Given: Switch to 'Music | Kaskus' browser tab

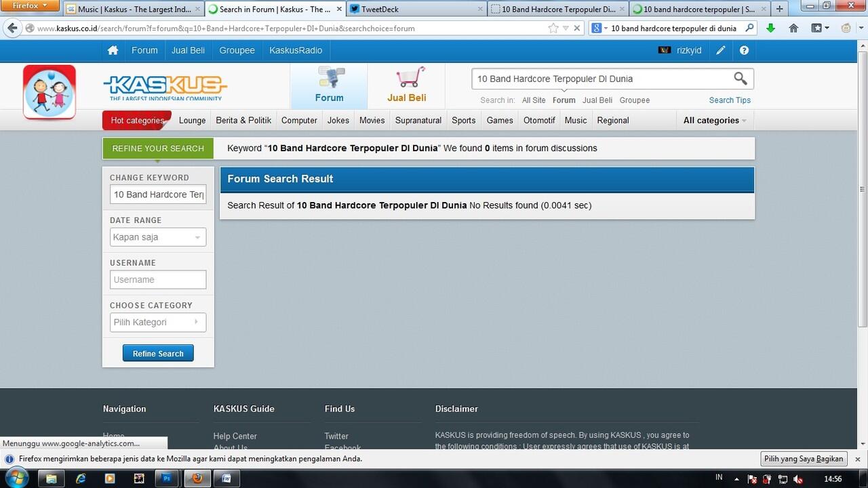Looking at the screenshot, I should 134,9.
